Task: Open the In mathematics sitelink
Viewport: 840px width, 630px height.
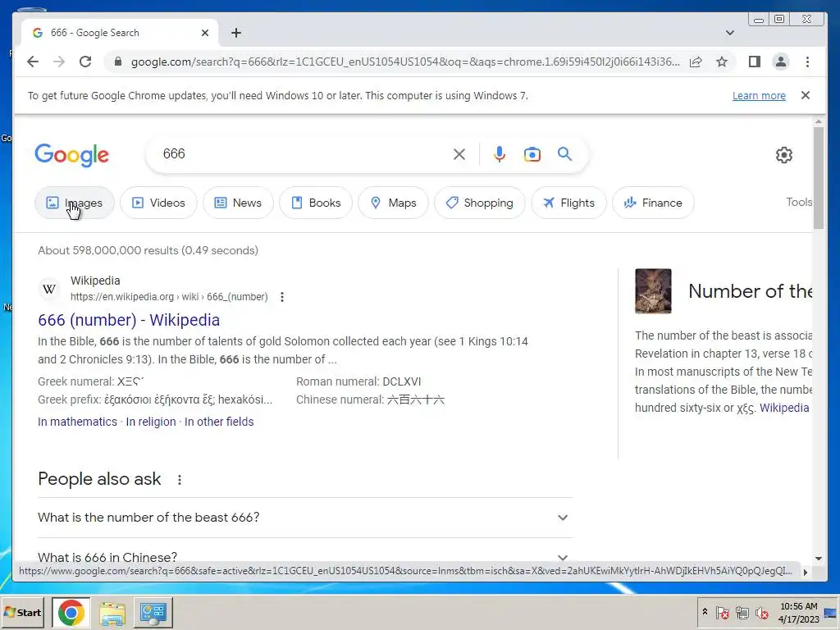Action: pos(77,422)
